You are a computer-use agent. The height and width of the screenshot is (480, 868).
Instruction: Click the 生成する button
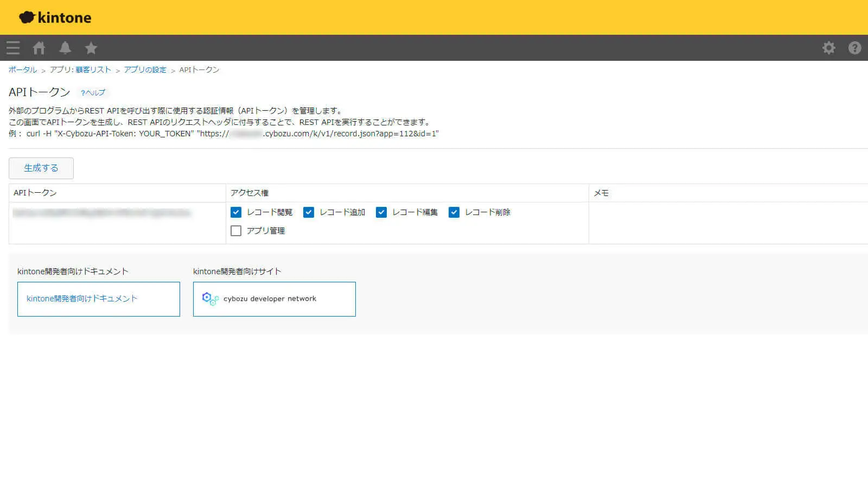pos(41,168)
